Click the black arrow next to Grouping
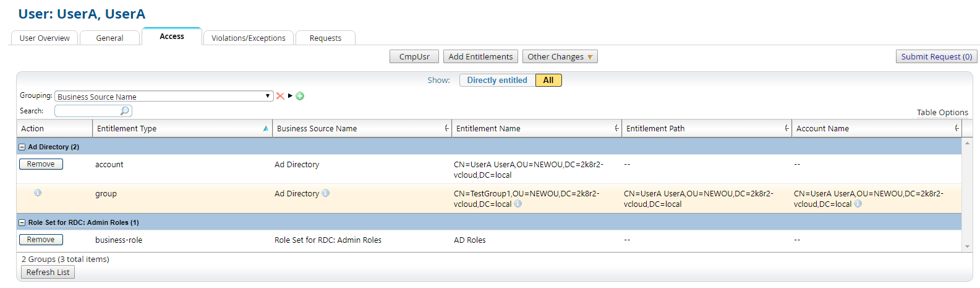980x288 pixels. coord(290,96)
